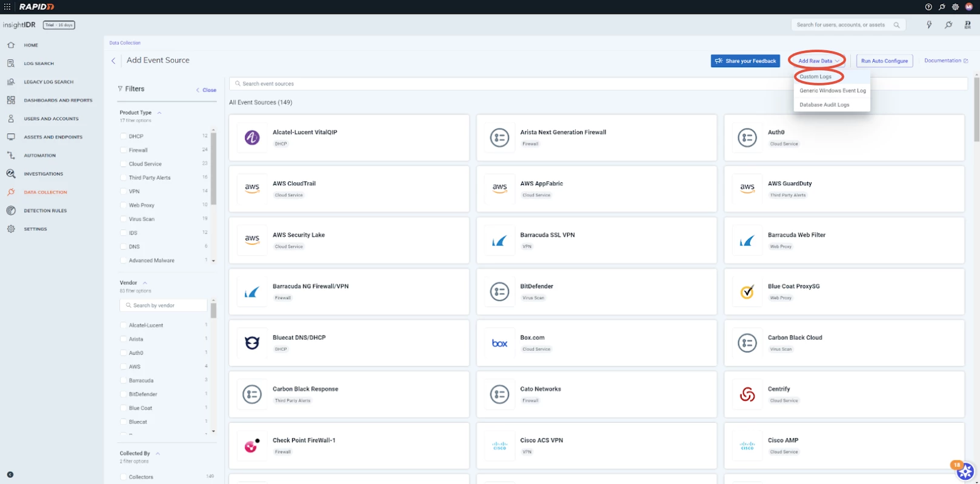The height and width of the screenshot is (484, 980).
Task: Click the Centrify logo icon
Action: click(747, 394)
